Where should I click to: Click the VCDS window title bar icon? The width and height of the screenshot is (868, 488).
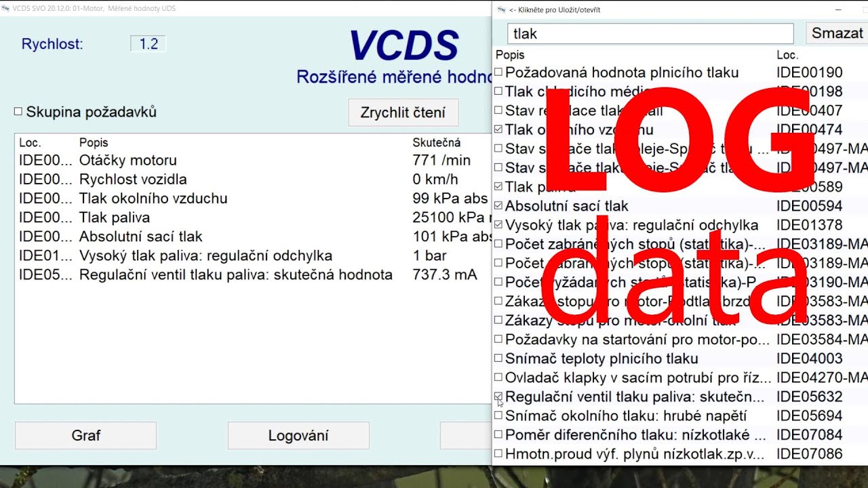[x=5, y=7]
